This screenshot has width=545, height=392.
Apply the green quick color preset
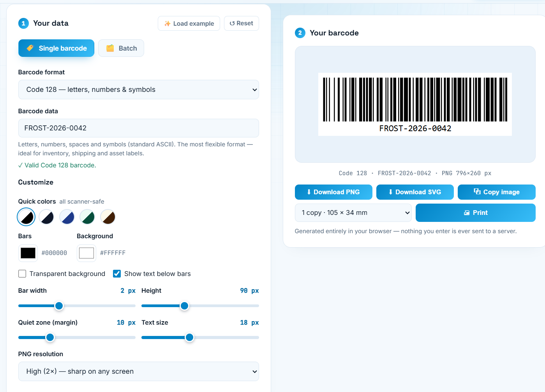(x=87, y=217)
